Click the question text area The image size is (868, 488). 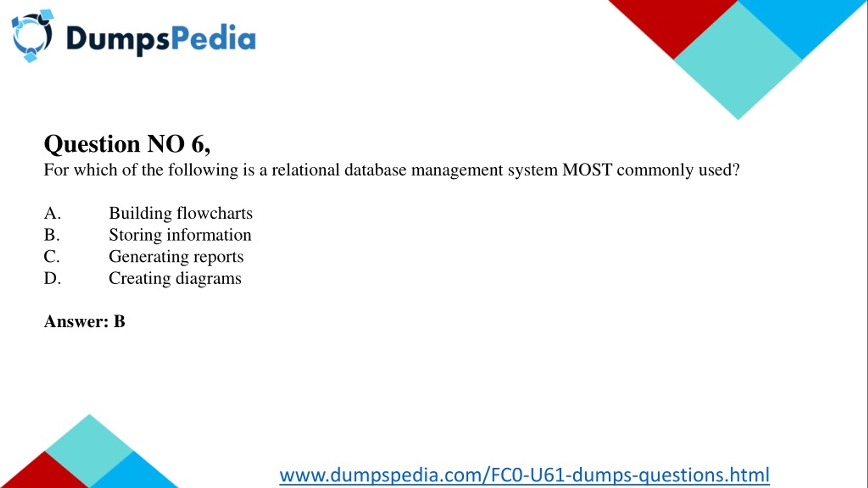click(392, 169)
